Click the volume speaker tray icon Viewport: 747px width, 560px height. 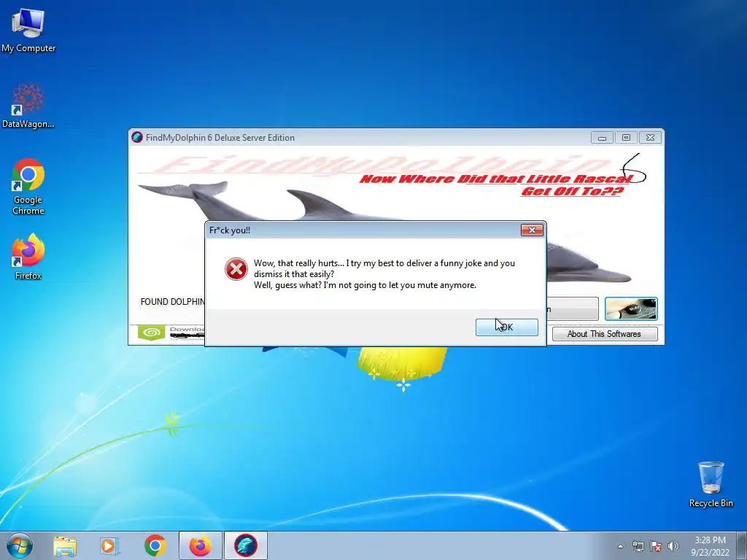[x=673, y=546]
